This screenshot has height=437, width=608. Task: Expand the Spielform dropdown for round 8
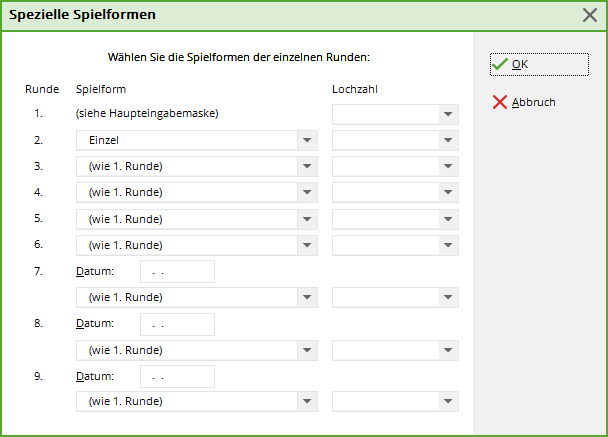tap(306, 351)
